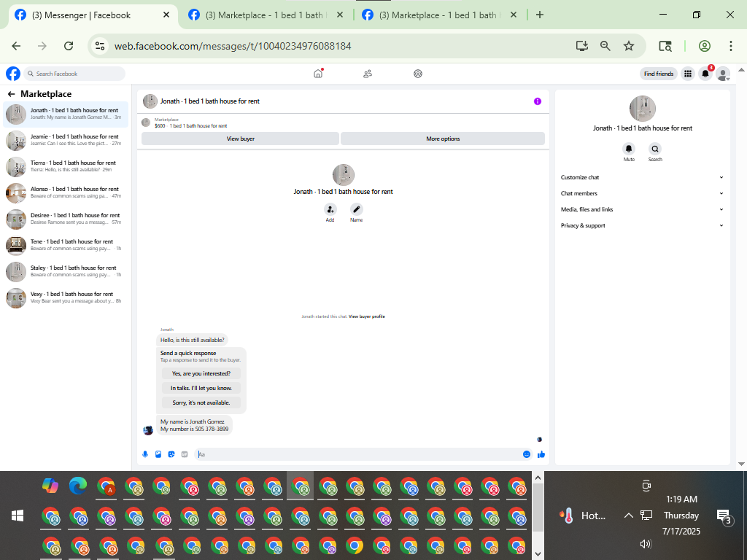Open the Tierra conversation

click(x=66, y=167)
